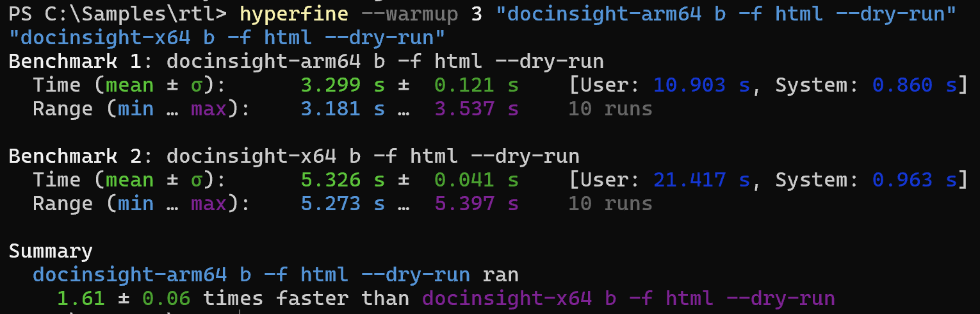
Task: Click the maximum range value 3.537 s
Action: (476, 110)
